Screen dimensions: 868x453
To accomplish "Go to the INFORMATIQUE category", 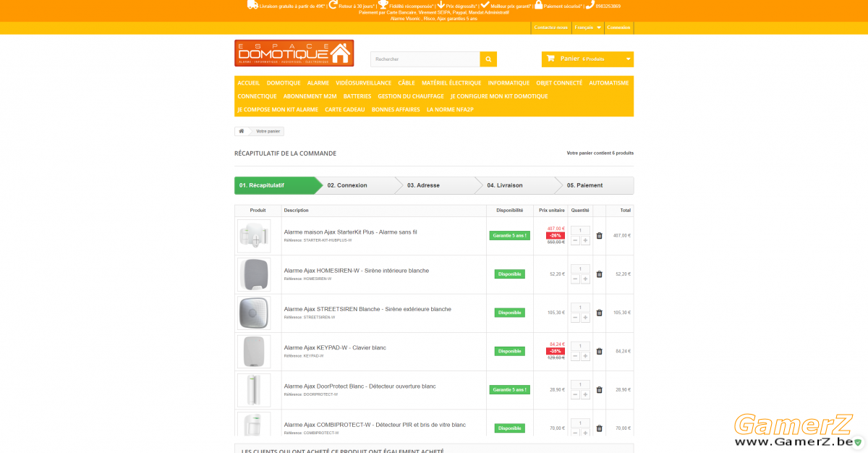I will (x=509, y=83).
